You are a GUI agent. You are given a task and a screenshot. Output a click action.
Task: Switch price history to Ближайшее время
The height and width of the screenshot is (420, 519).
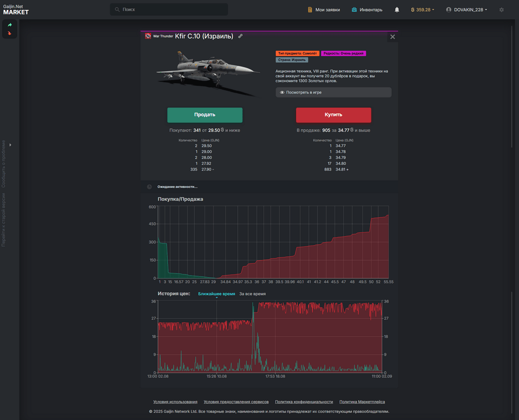pos(217,294)
